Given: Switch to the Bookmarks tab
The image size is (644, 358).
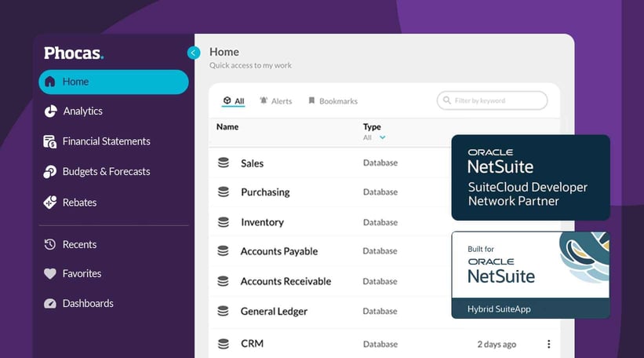Looking at the screenshot, I should tap(333, 100).
